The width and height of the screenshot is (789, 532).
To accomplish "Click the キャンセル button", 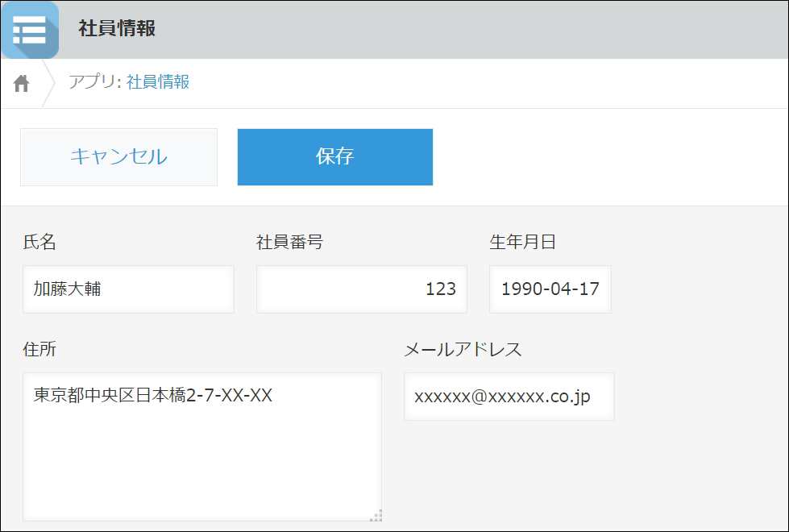I will coord(118,157).
